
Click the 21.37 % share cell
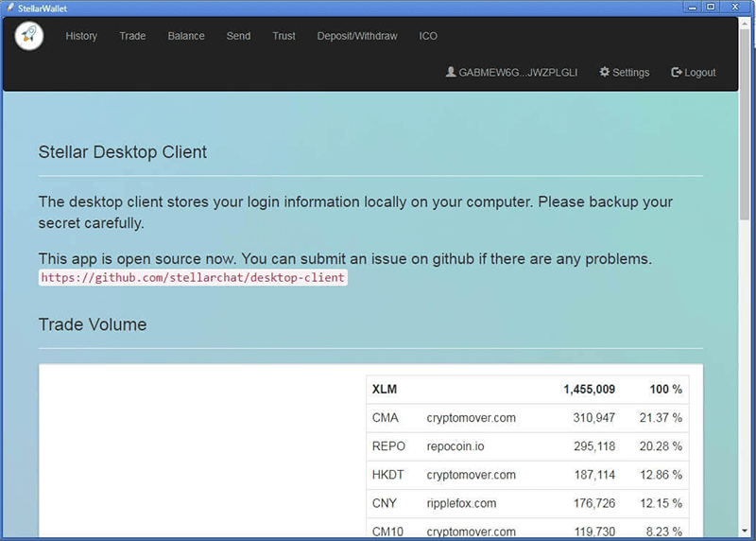pyautogui.click(x=661, y=418)
